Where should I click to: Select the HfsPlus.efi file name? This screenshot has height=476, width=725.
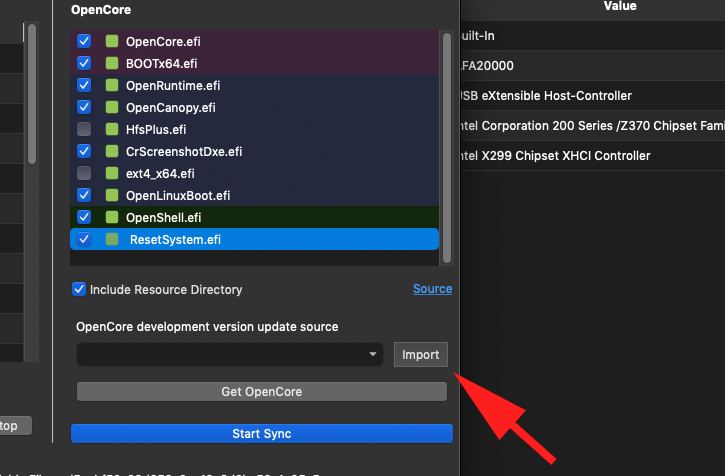(x=156, y=130)
